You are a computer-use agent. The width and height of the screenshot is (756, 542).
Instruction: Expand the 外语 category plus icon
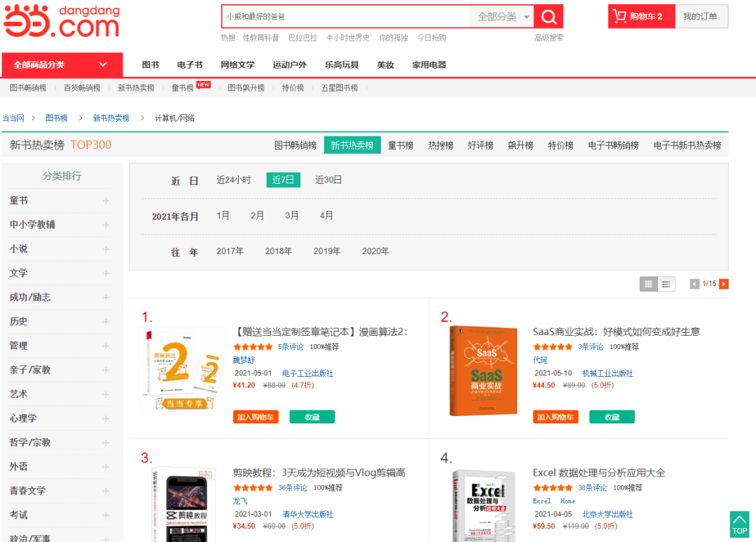coord(106,467)
